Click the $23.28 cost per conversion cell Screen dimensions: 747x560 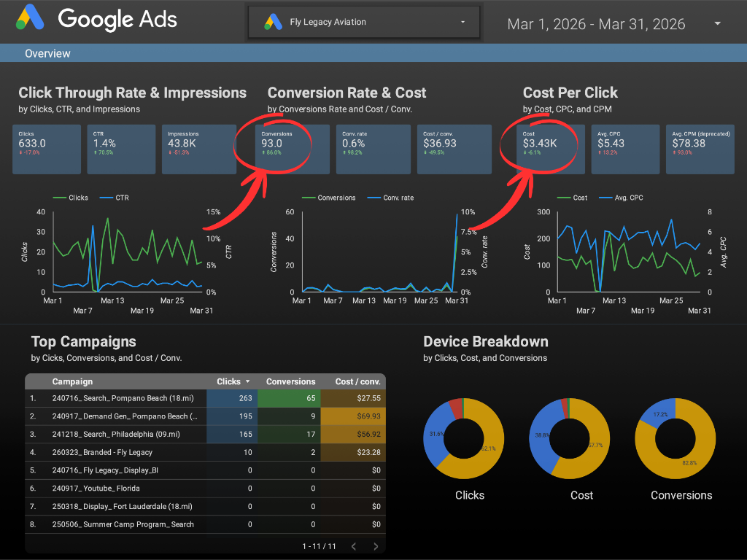point(353,452)
